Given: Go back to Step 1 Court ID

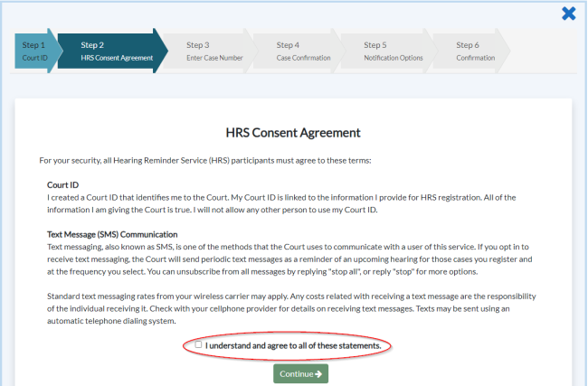Looking at the screenshot, I should 36,51.
